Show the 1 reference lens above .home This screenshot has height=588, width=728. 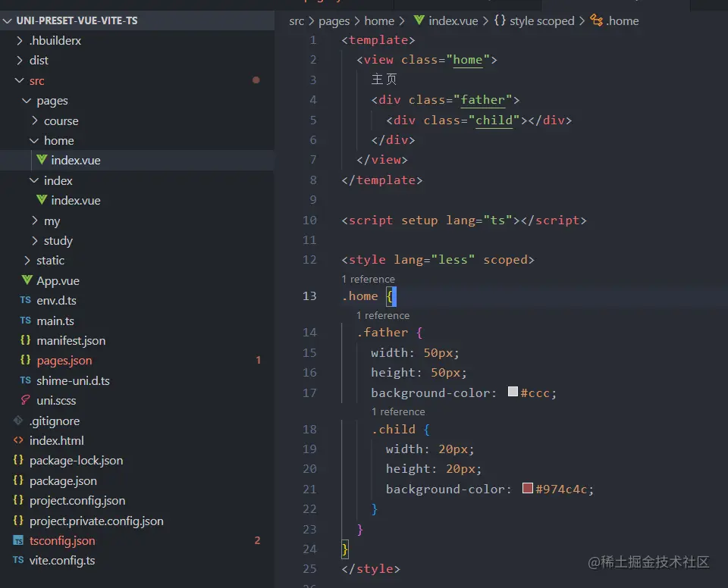click(x=368, y=279)
